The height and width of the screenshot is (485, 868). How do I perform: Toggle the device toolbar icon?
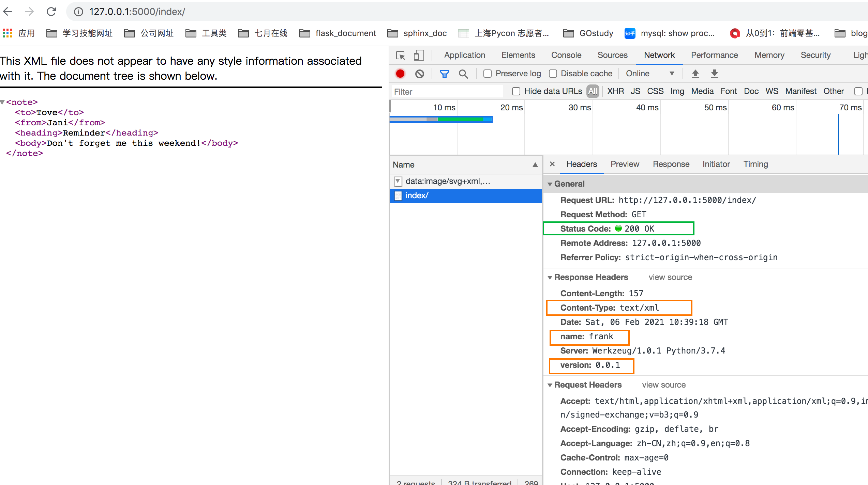point(419,55)
